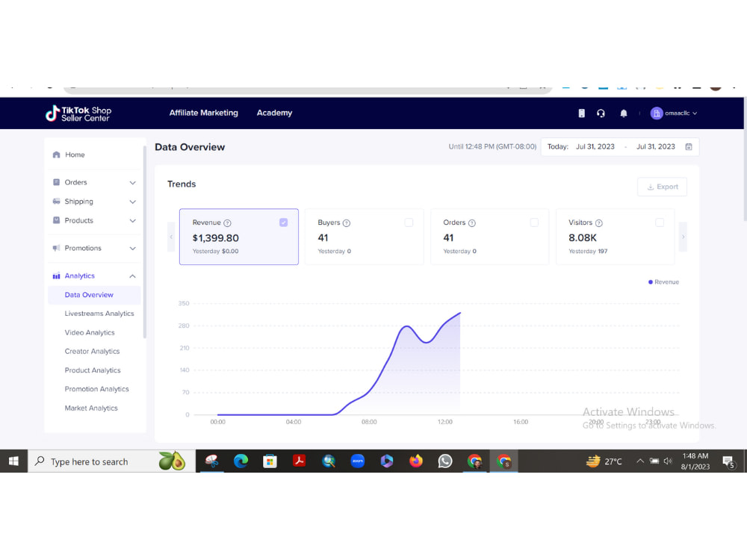The height and width of the screenshot is (560, 747).
Task: Open the calendar icon in date range
Action: click(689, 146)
